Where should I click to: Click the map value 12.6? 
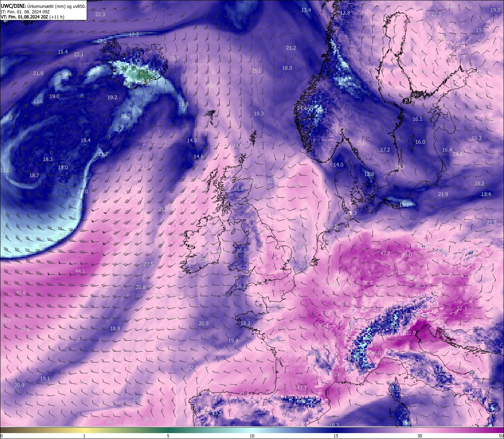coord(38,102)
